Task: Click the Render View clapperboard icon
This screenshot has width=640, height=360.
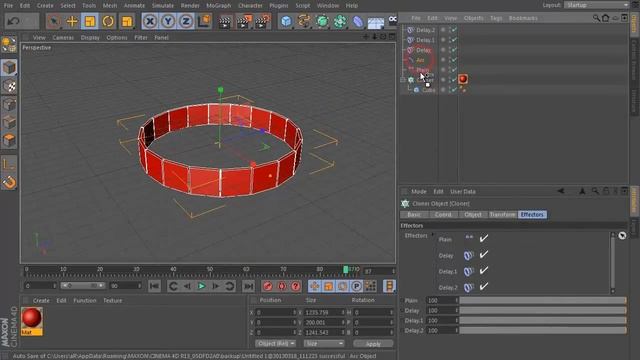Action: (225, 21)
